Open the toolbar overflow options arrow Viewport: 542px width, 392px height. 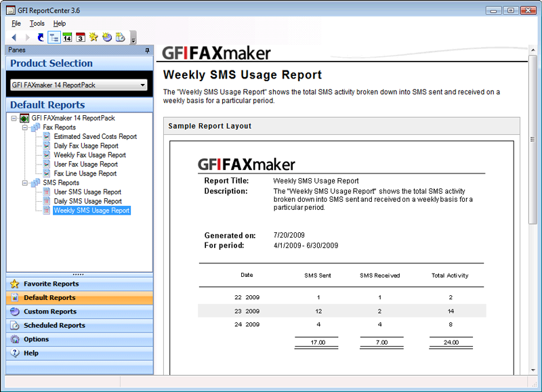(133, 38)
